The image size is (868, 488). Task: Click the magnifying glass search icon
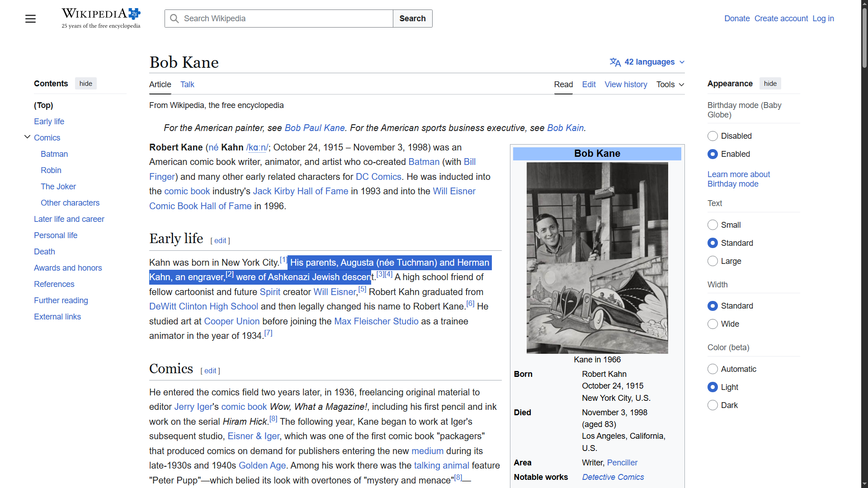[x=175, y=19]
